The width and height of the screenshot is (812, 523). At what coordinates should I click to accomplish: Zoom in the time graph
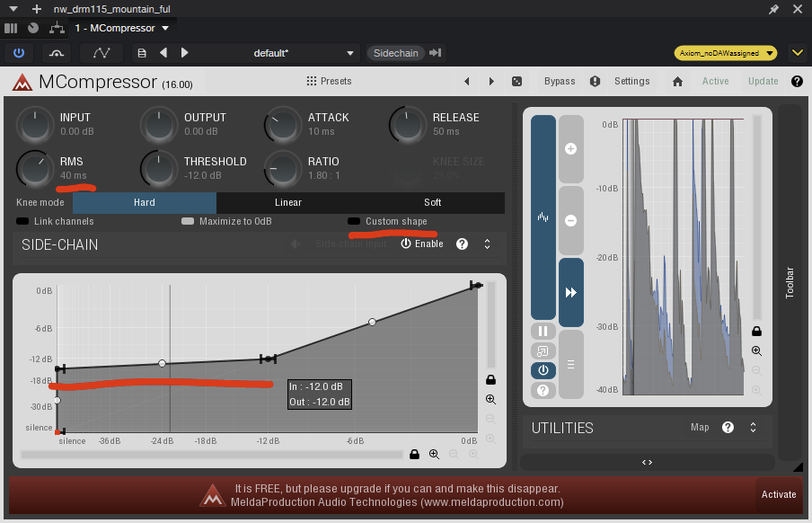[756, 350]
